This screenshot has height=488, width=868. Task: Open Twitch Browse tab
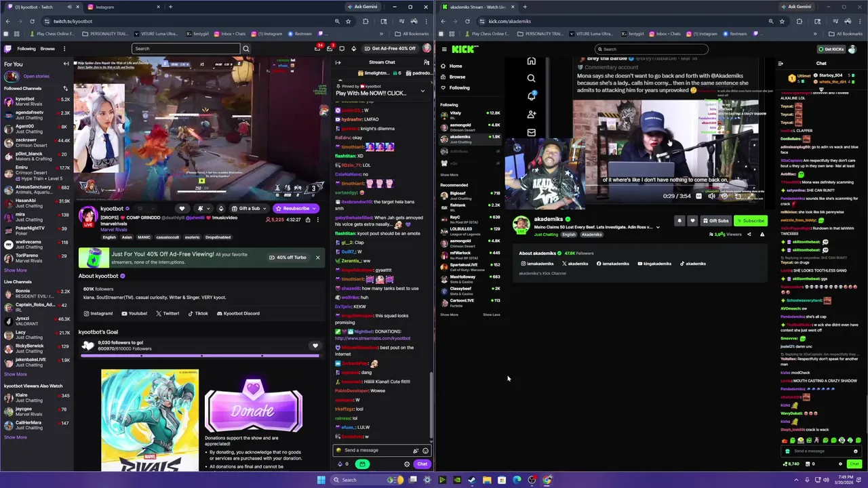coord(47,49)
